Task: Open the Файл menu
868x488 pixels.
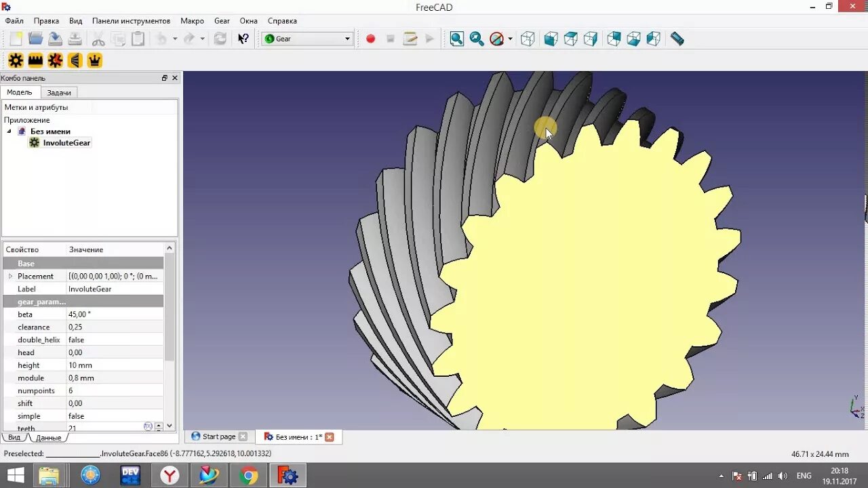Action: 14,21
